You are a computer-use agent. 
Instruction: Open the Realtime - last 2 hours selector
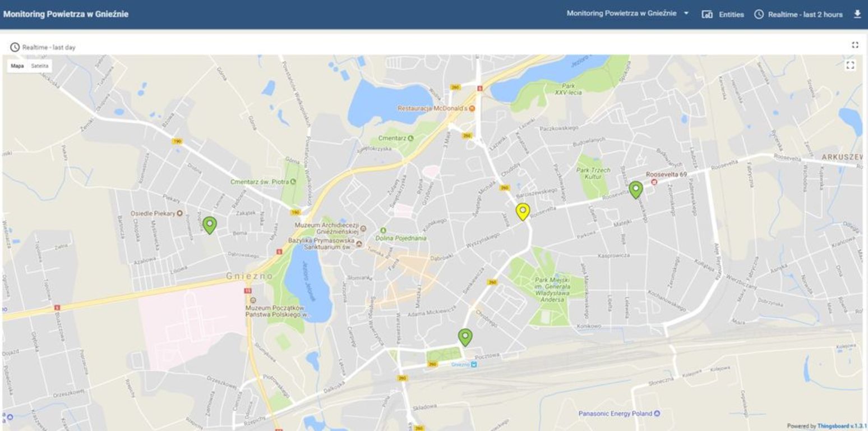(x=798, y=15)
